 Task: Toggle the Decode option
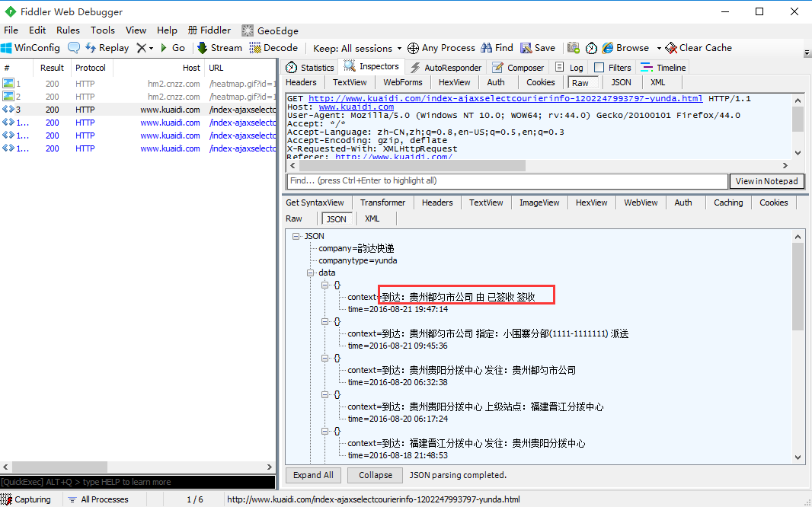273,48
